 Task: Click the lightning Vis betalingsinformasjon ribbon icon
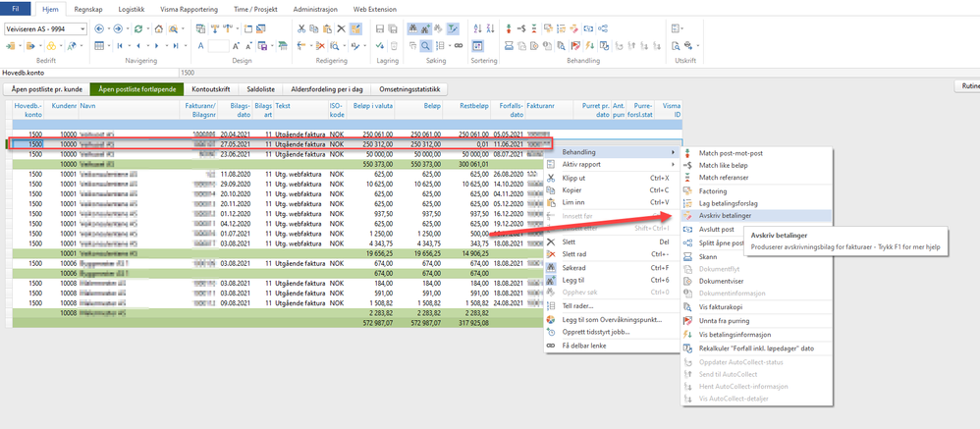[x=588, y=45]
